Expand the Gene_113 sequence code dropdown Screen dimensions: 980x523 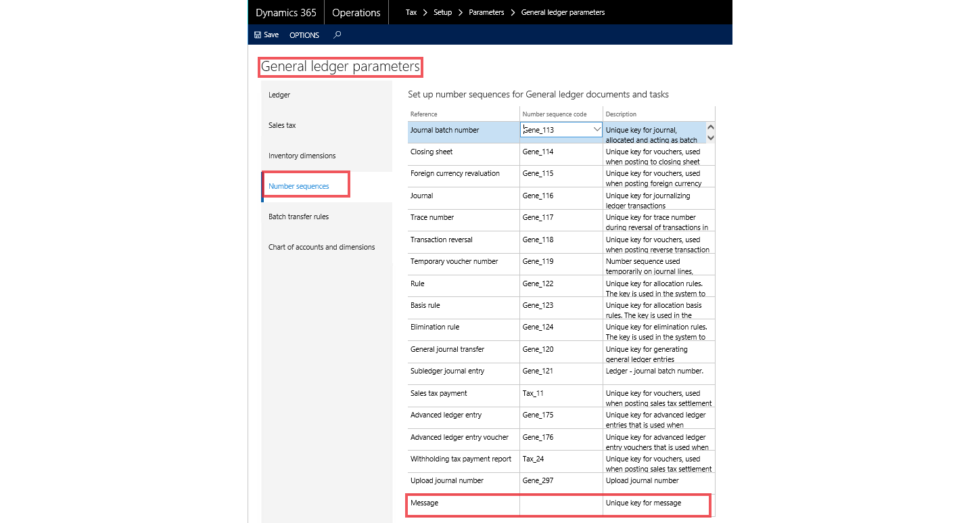597,129
